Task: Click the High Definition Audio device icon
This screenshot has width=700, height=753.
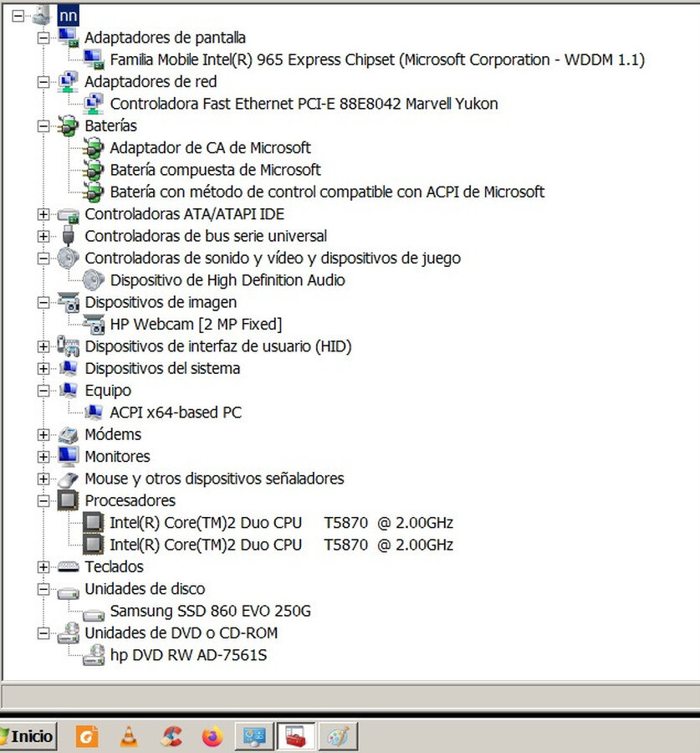Action: point(94,280)
